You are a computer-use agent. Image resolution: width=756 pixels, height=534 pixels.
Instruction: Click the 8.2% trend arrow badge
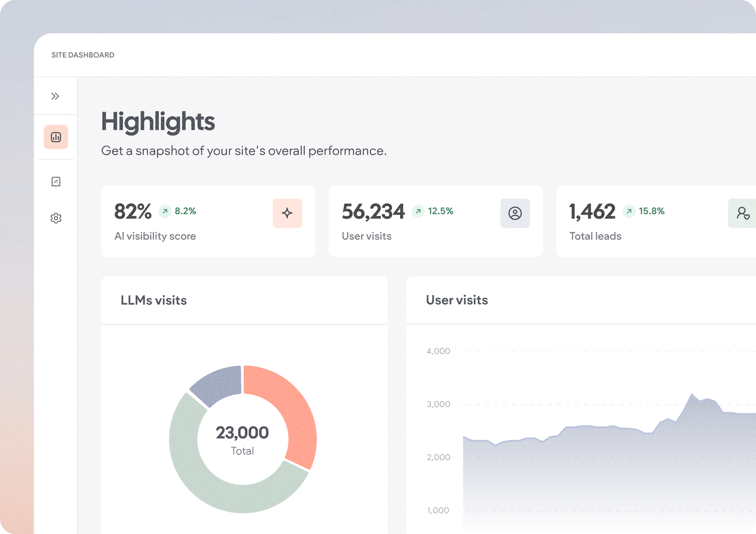click(165, 211)
